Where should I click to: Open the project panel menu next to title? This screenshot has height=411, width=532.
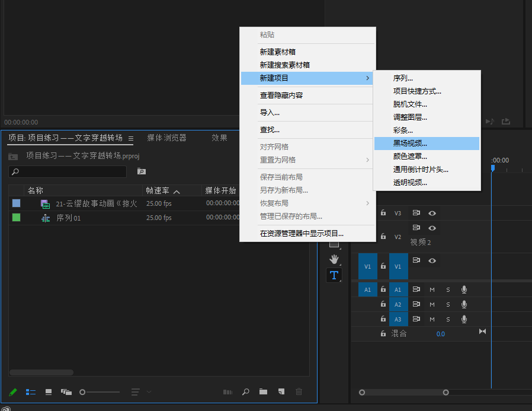pos(131,138)
